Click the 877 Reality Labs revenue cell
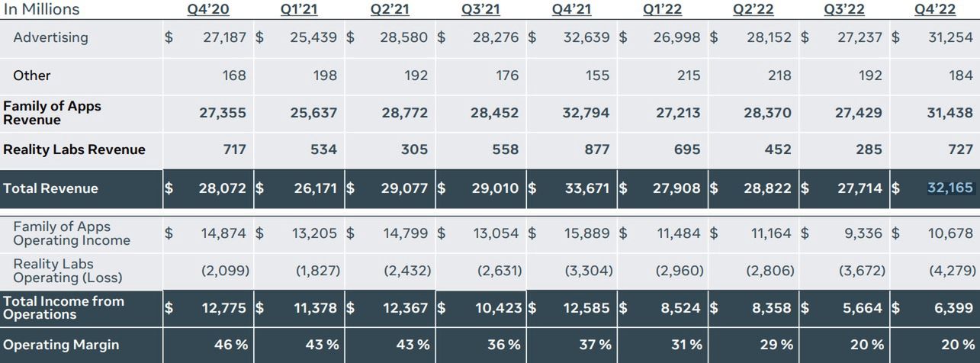980x363 pixels. click(x=596, y=149)
